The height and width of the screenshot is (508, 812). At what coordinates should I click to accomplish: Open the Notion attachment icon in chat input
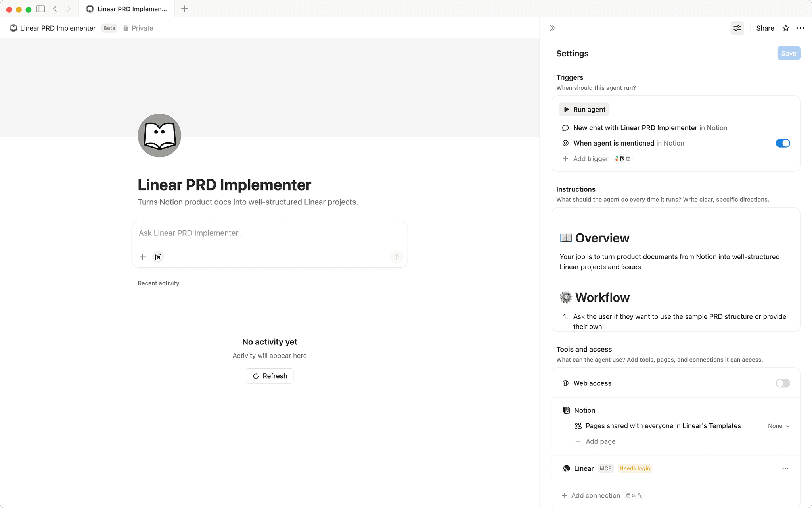pos(158,257)
